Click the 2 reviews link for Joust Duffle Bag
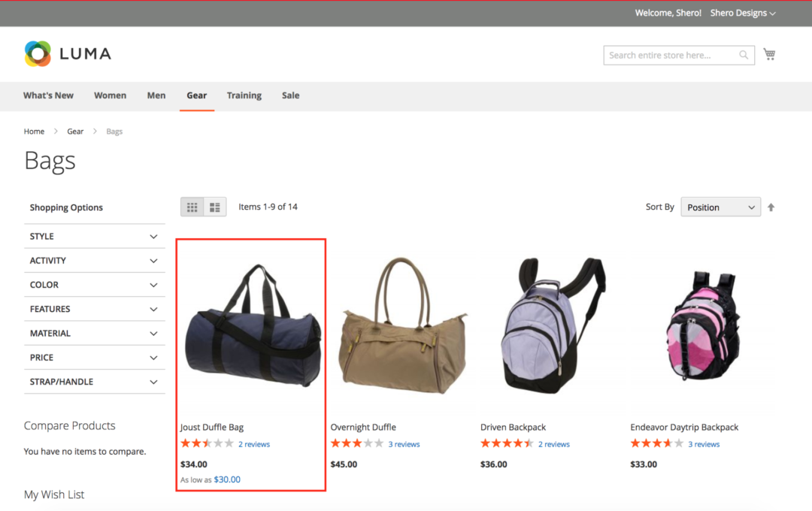Viewport: 812px width, 511px height. pyautogui.click(x=254, y=443)
